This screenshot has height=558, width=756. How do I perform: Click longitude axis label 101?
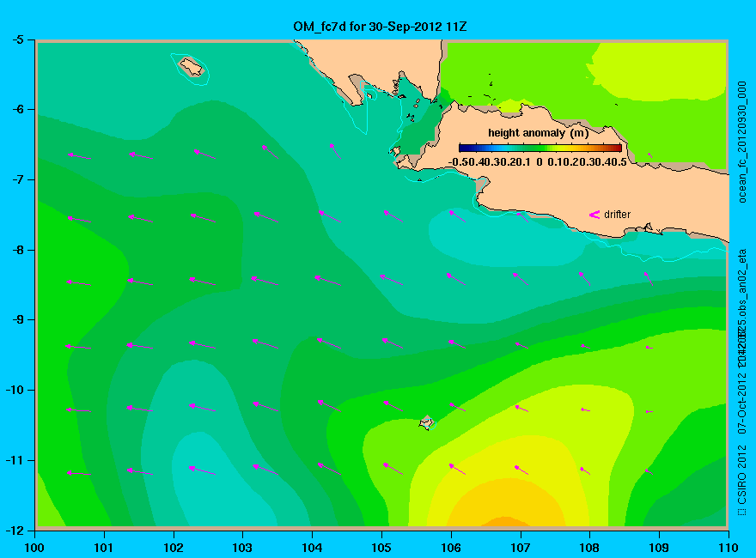point(104,548)
